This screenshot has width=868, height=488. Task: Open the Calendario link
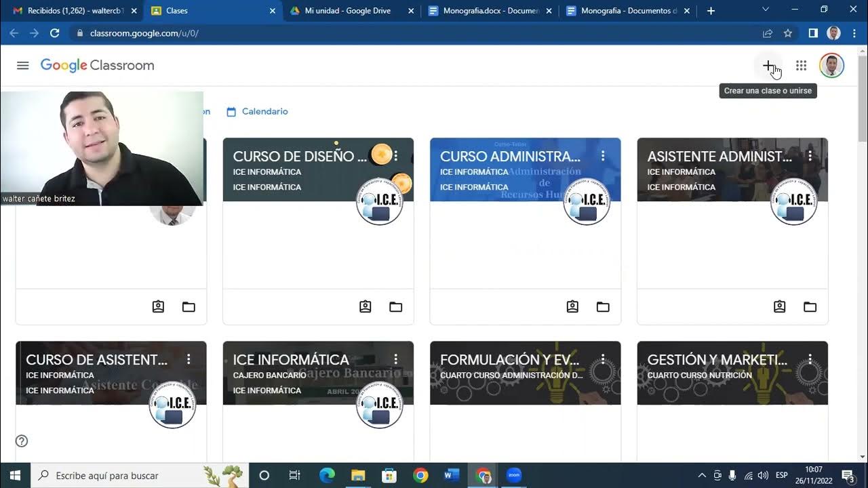(x=257, y=111)
